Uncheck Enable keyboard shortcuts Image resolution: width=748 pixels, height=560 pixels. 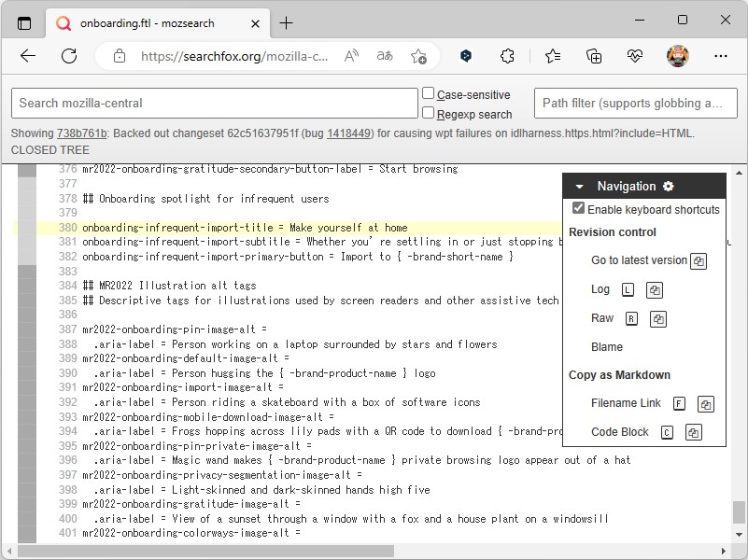578,208
